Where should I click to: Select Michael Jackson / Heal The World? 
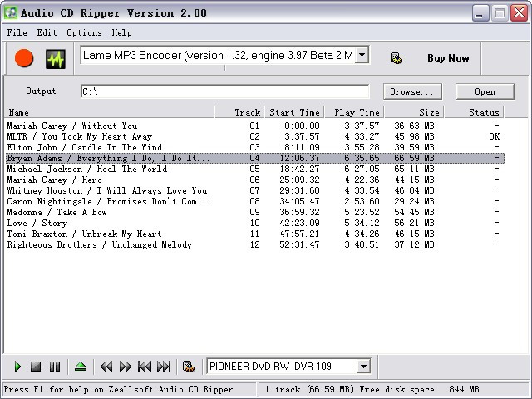coord(255,169)
